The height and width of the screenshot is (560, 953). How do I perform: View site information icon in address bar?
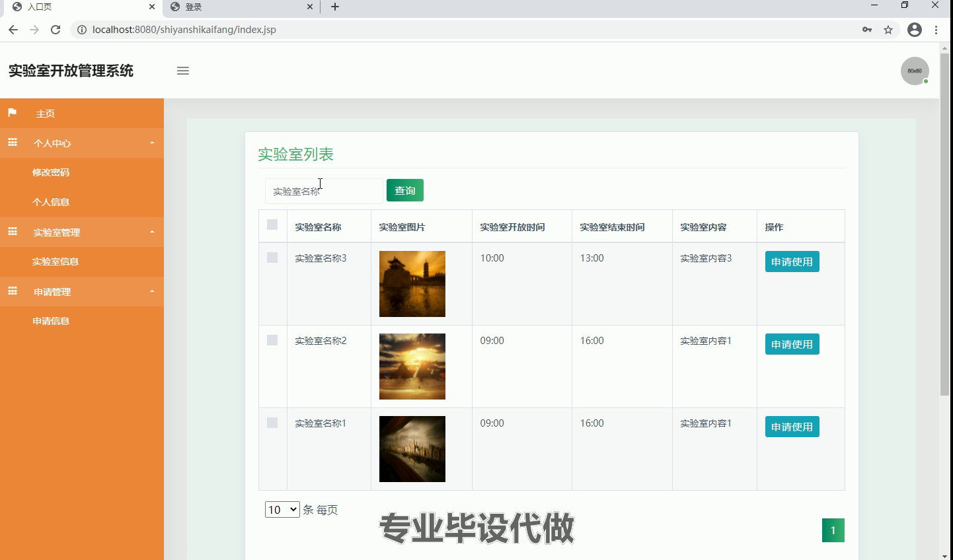(x=82, y=30)
